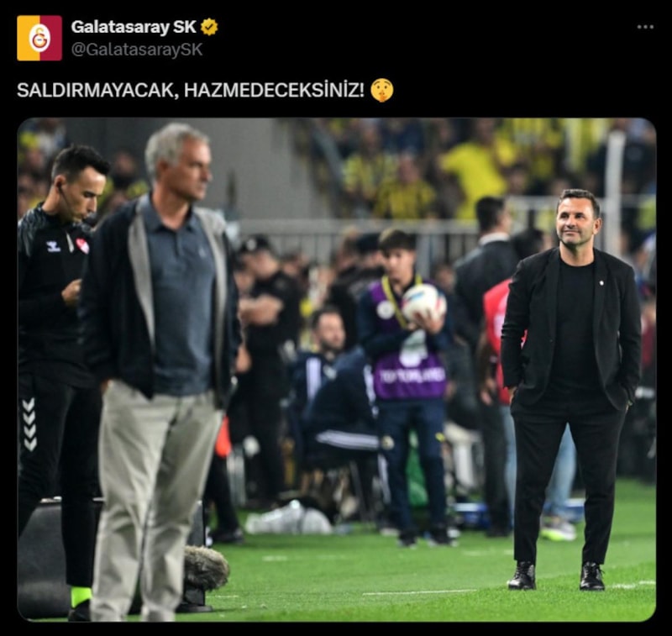
Task: Click the shushing face emoji
Action: click(381, 90)
